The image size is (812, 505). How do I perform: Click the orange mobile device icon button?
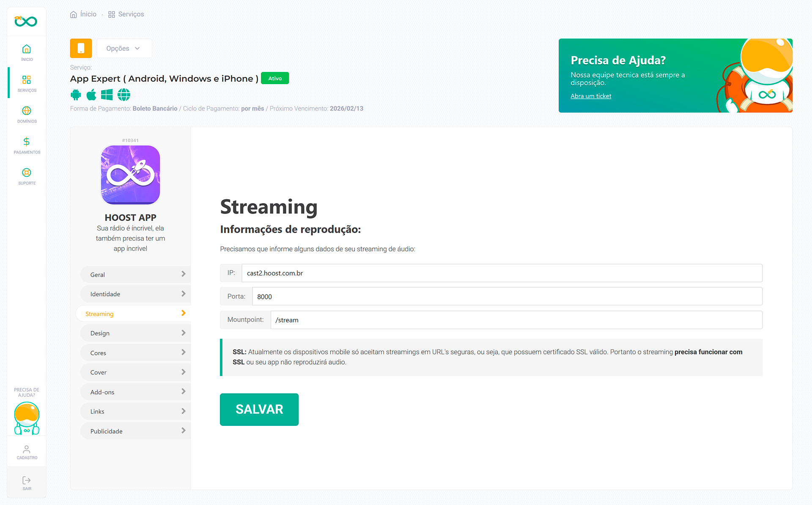coord(81,48)
